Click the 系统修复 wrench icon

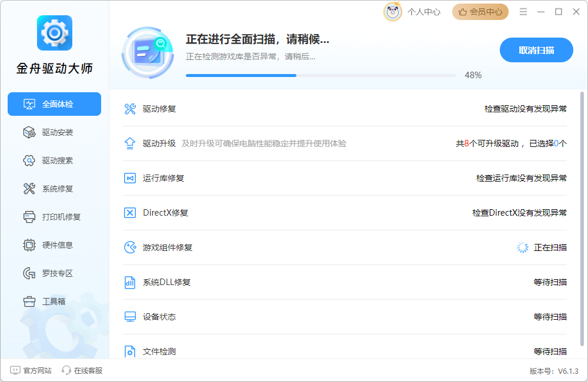[x=29, y=189]
